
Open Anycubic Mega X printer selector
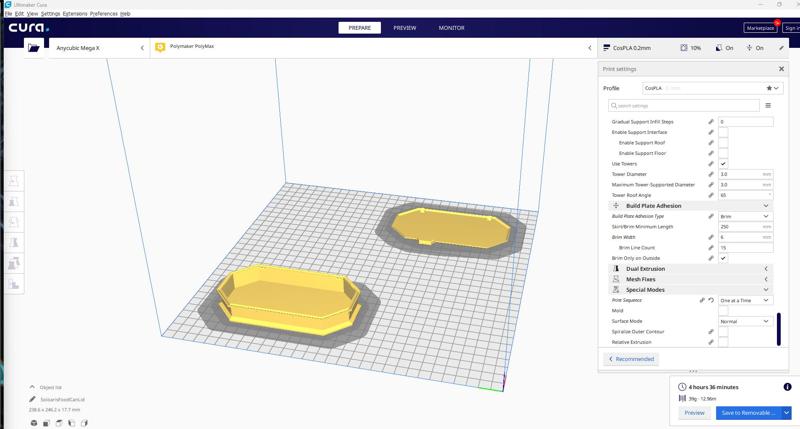point(99,48)
